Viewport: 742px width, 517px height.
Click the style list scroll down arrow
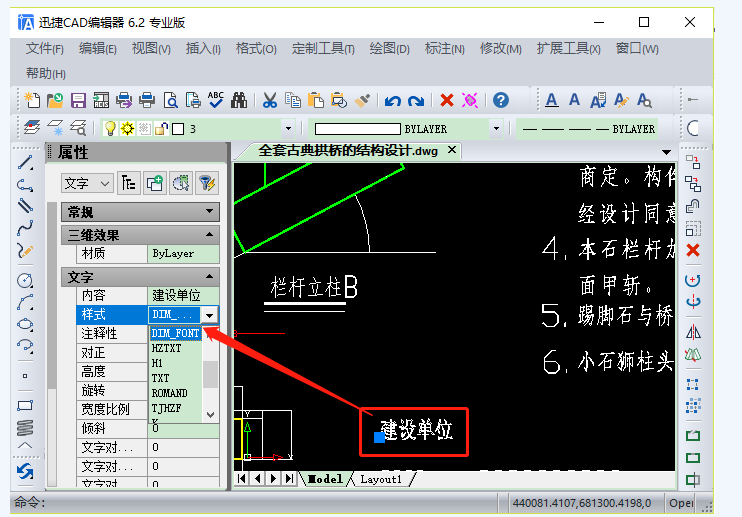[211, 415]
